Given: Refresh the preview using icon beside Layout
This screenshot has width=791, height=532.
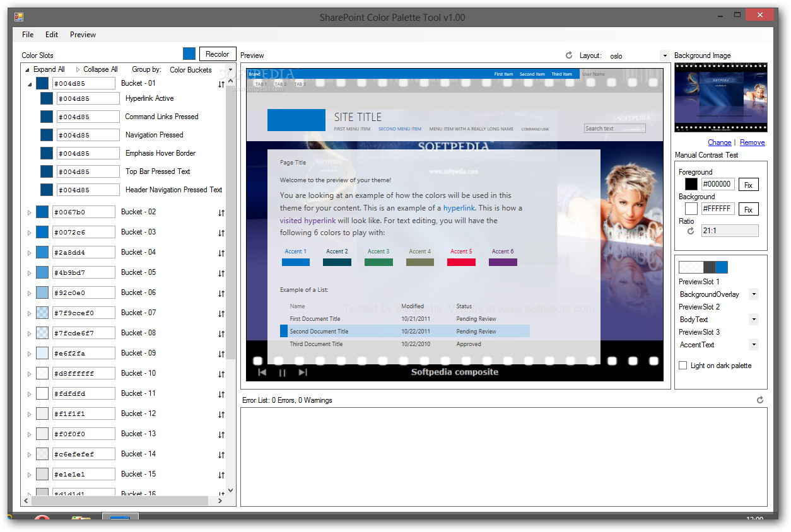Looking at the screenshot, I should [569, 55].
